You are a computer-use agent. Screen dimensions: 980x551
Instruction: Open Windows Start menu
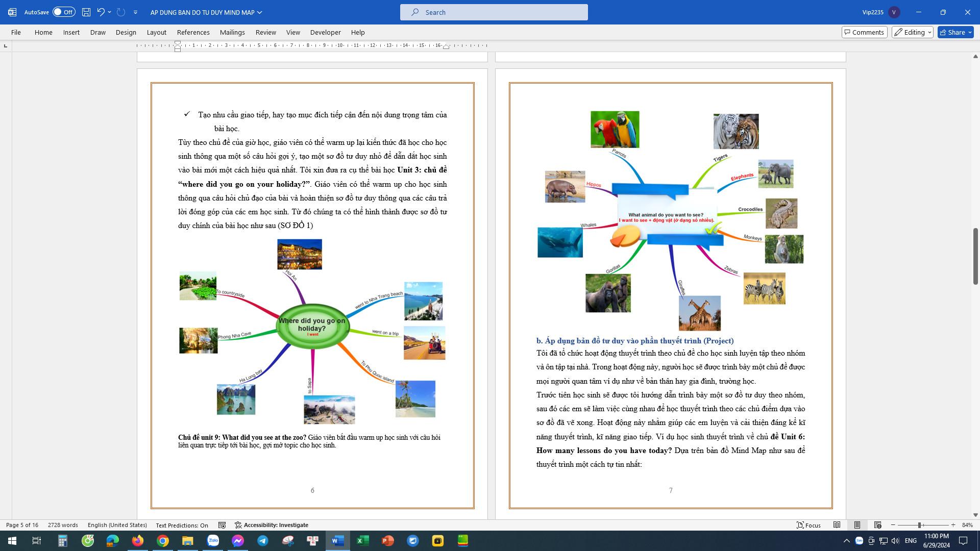click(12, 541)
